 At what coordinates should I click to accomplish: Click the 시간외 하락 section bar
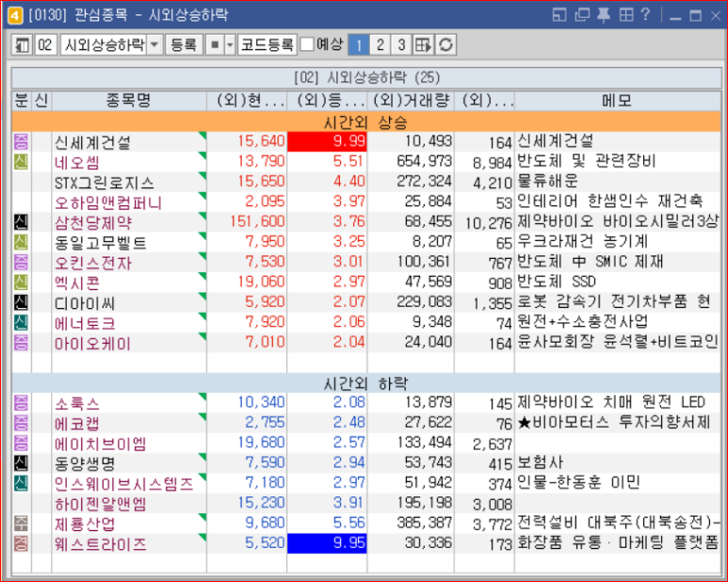click(x=365, y=383)
